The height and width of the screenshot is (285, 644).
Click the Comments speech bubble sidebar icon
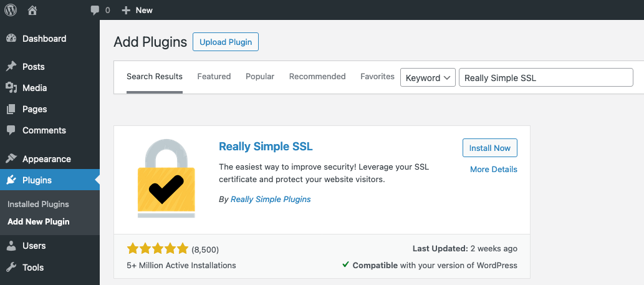pyautogui.click(x=11, y=130)
